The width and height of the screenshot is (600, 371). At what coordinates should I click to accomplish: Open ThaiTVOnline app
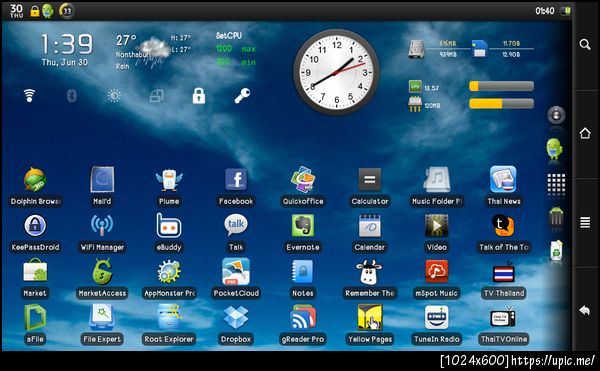(x=503, y=317)
